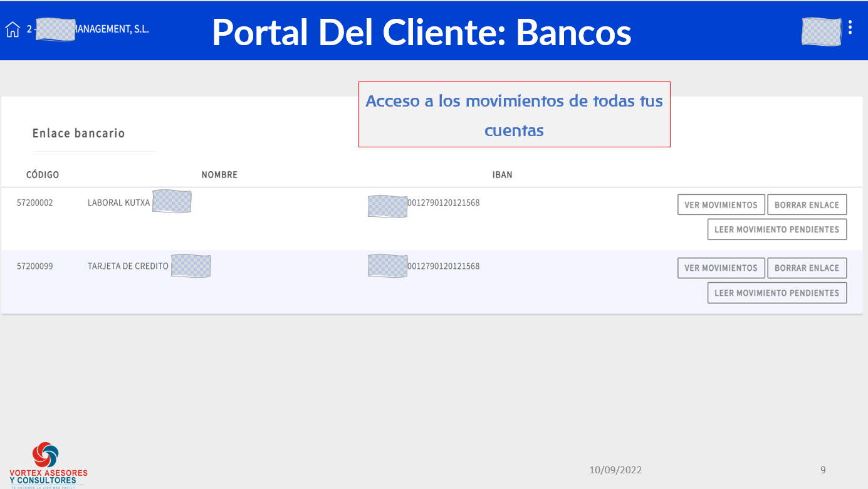Image resolution: width=868 pixels, height=489 pixels.
Task: Click BORRAR ENLACE on the TARJETA DE CREDITO row
Action: 807,268
